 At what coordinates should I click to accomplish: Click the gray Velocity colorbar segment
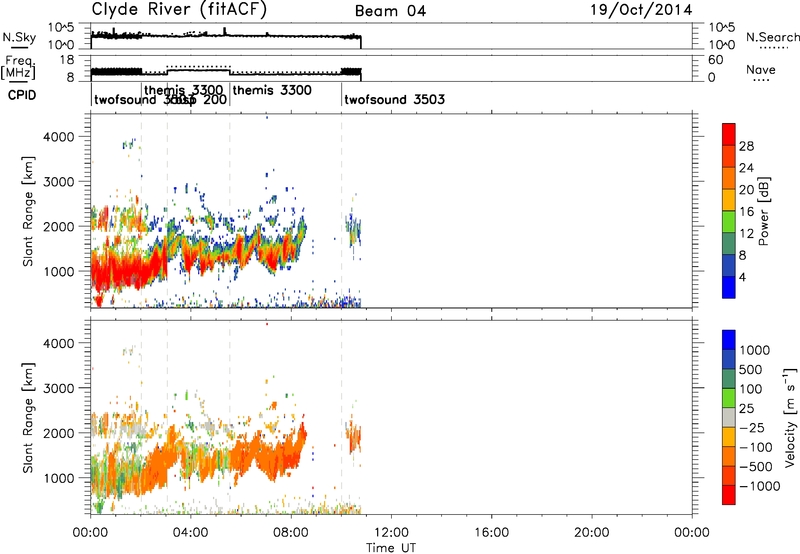point(729,418)
